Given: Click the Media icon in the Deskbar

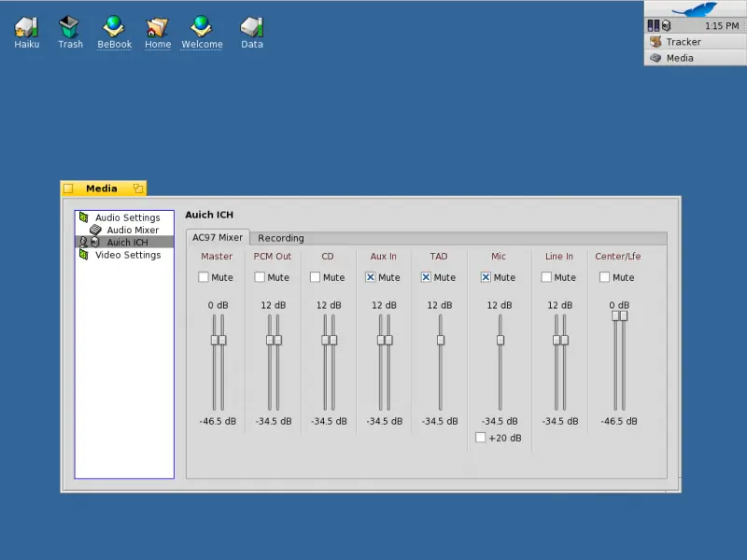Looking at the screenshot, I should 656,58.
